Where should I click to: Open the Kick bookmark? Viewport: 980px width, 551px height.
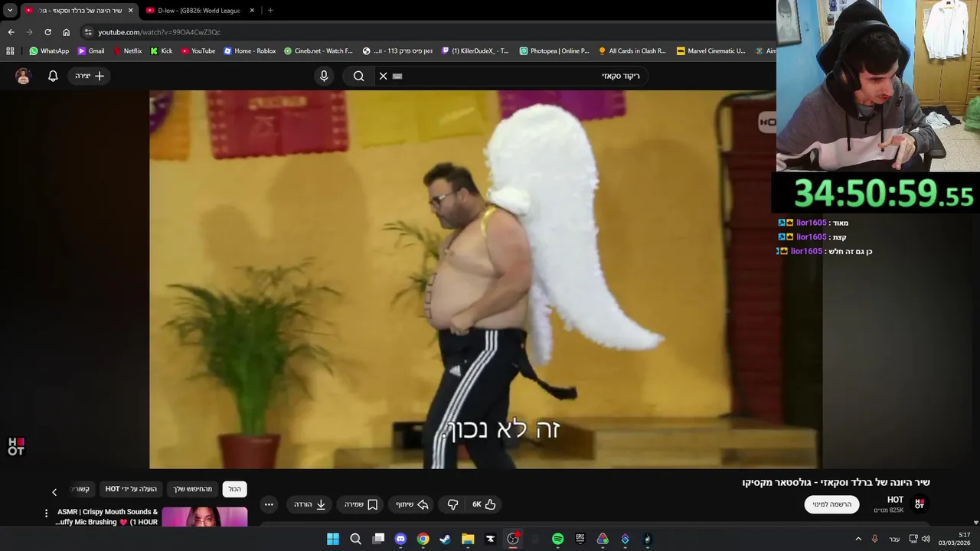[162, 51]
